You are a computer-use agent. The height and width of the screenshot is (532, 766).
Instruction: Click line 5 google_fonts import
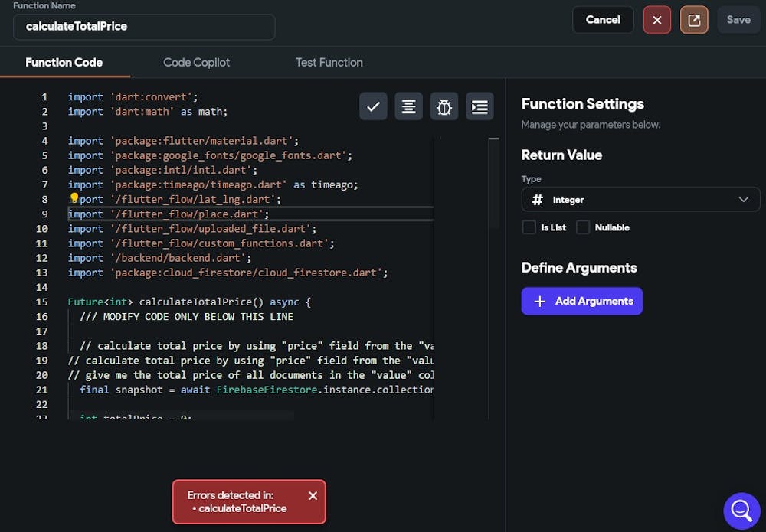pyautogui.click(x=210, y=155)
